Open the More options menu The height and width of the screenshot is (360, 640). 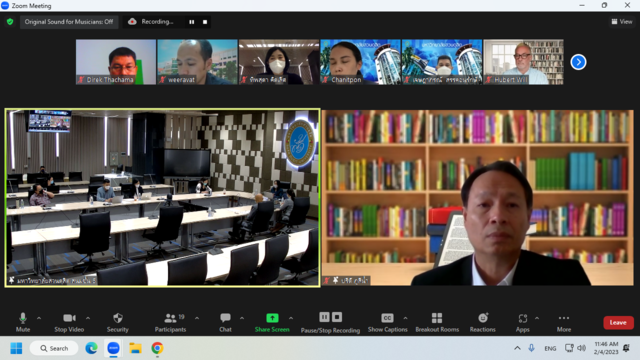(564, 322)
